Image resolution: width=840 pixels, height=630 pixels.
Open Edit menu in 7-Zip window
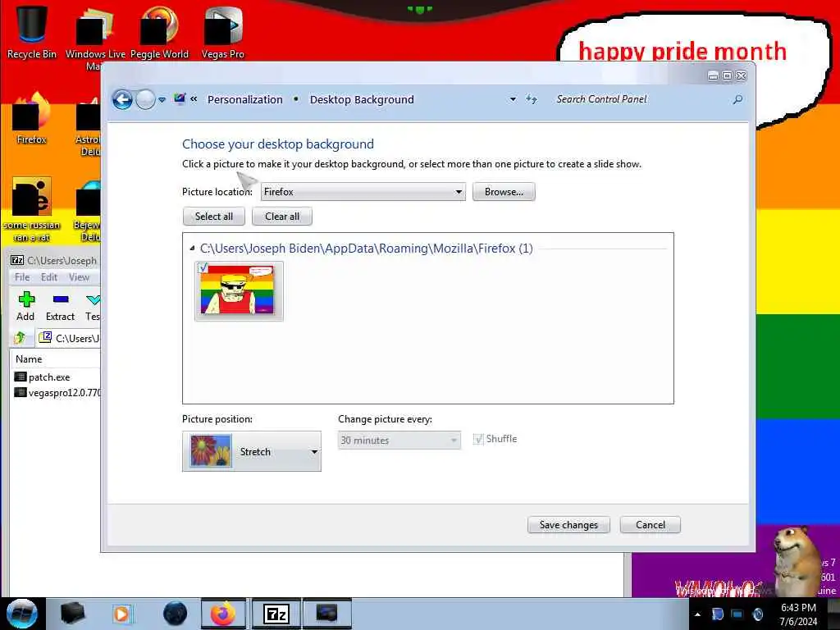(48, 277)
